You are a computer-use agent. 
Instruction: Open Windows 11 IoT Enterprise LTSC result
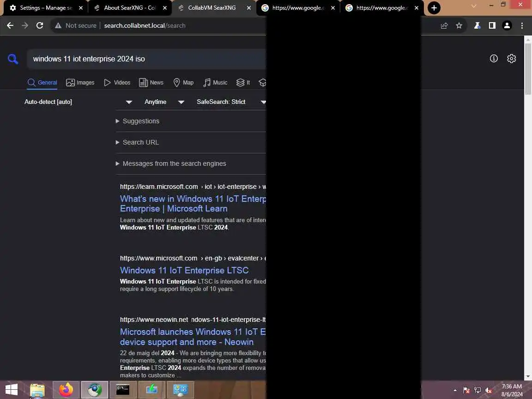pyautogui.click(x=184, y=271)
